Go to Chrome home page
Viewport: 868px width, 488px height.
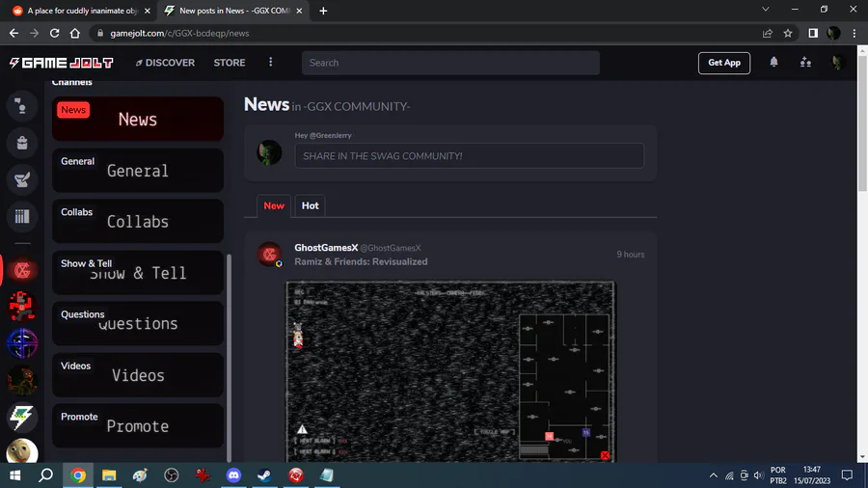pos(74,33)
